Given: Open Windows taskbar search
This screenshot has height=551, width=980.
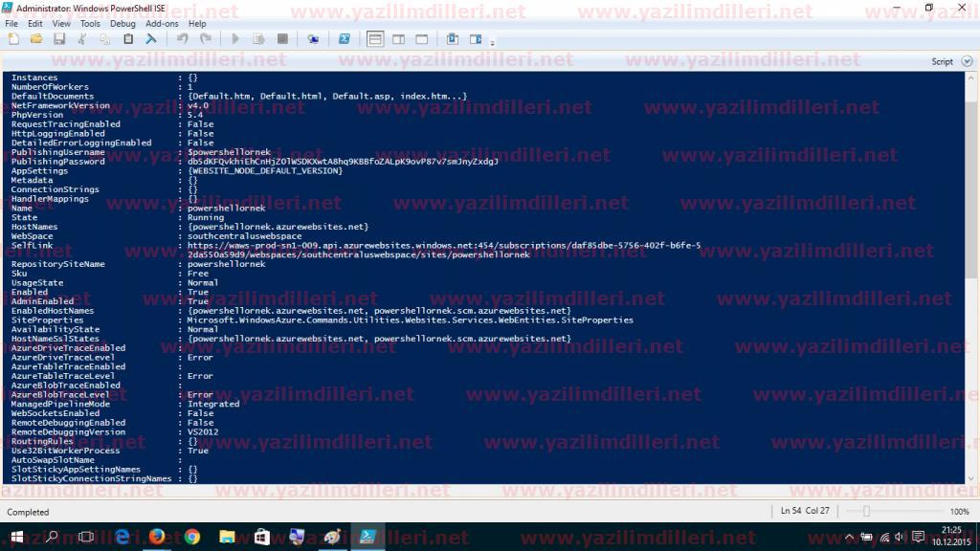Looking at the screenshot, I should point(52,537).
